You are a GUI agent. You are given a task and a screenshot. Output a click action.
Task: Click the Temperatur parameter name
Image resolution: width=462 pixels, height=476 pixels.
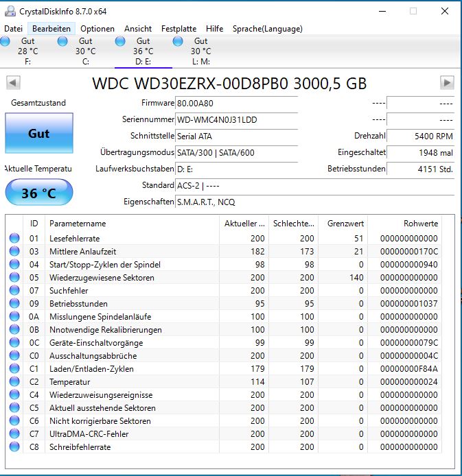pos(69,382)
